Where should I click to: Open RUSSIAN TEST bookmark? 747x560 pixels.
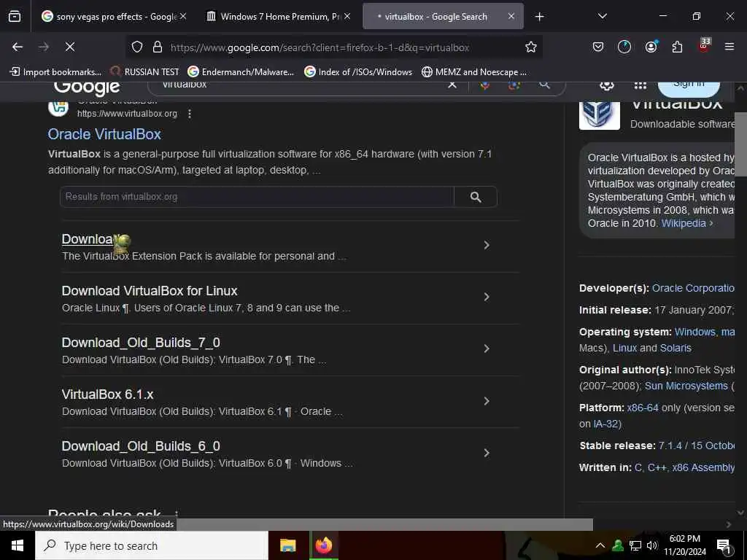[145, 72]
